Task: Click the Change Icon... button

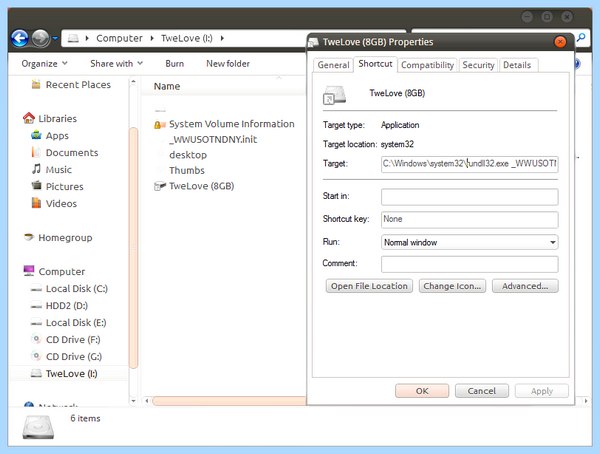Action: click(452, 286)
